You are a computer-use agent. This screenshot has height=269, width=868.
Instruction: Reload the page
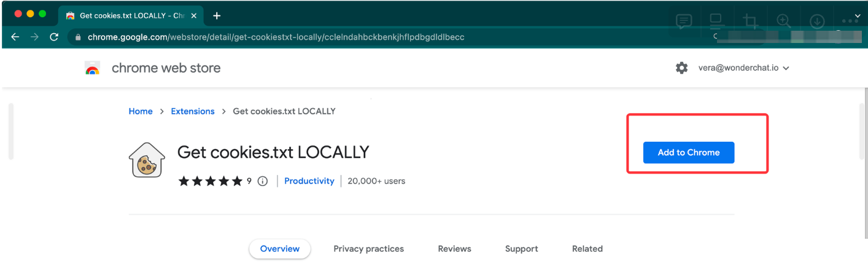(54, 37)
